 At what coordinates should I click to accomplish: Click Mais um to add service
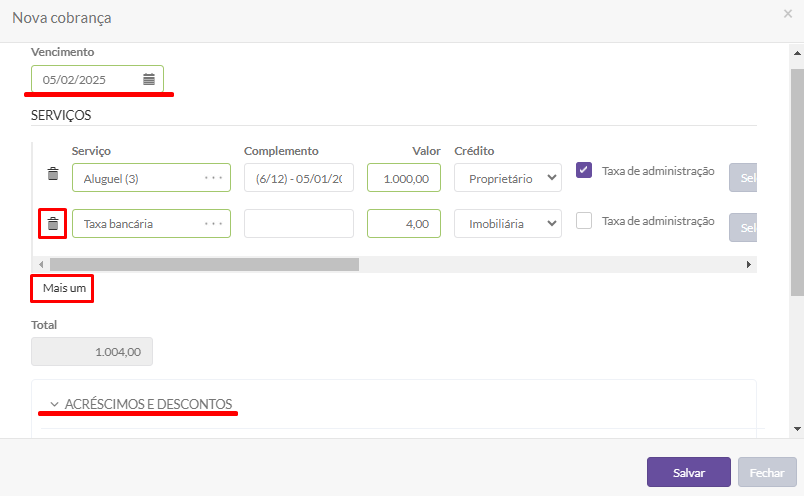[64, 288]
